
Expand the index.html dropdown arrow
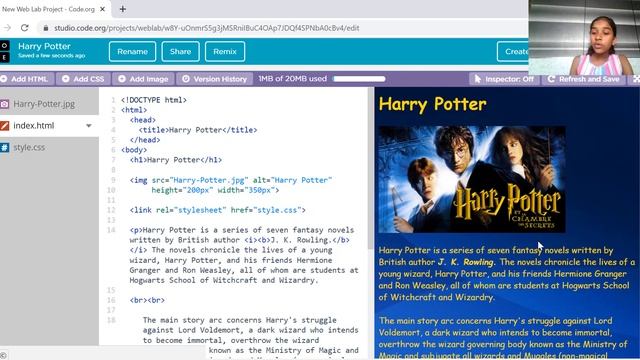[x=89, y=126]
